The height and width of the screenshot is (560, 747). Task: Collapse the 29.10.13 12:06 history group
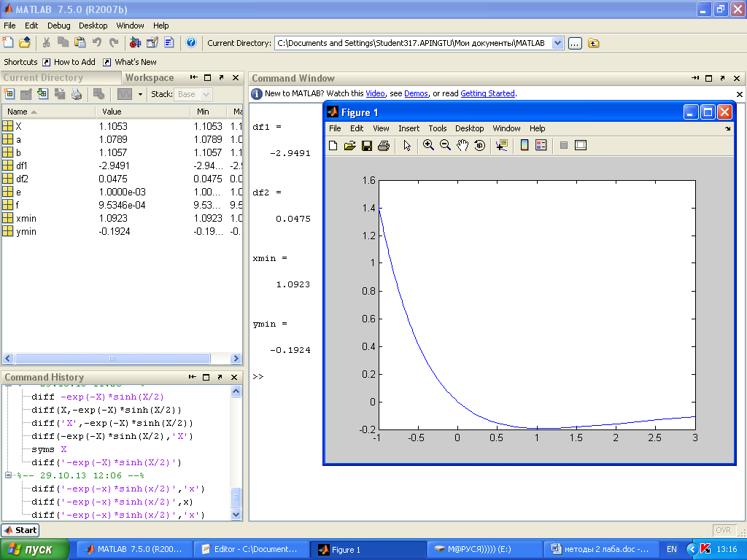click(x=8, y=475)
